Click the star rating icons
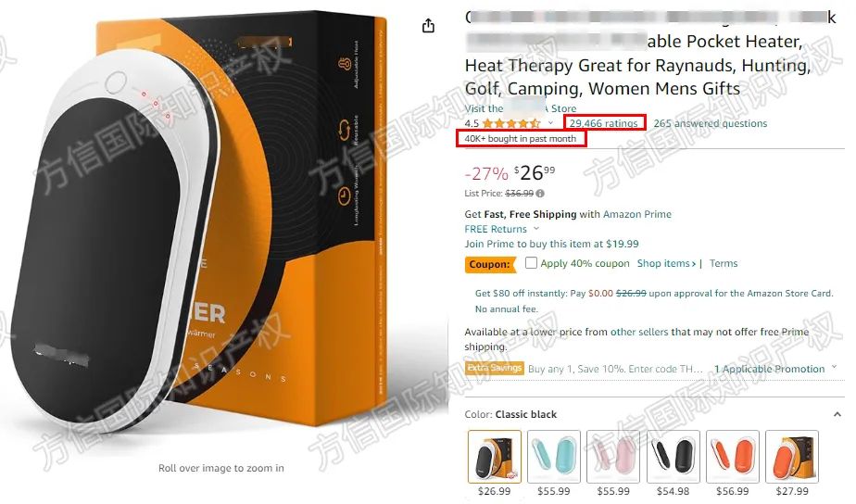Image resolution: width=856 pixels, height=504 pixels. (511, 123)
